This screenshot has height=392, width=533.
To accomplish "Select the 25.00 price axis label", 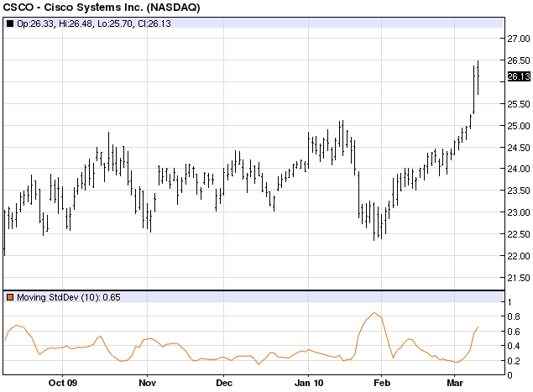I will coord(519,126).
